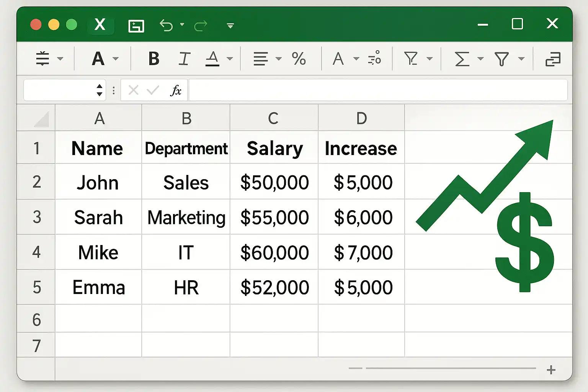
Task: Select all cells using the corner triangle
Action: coord(41,119)
